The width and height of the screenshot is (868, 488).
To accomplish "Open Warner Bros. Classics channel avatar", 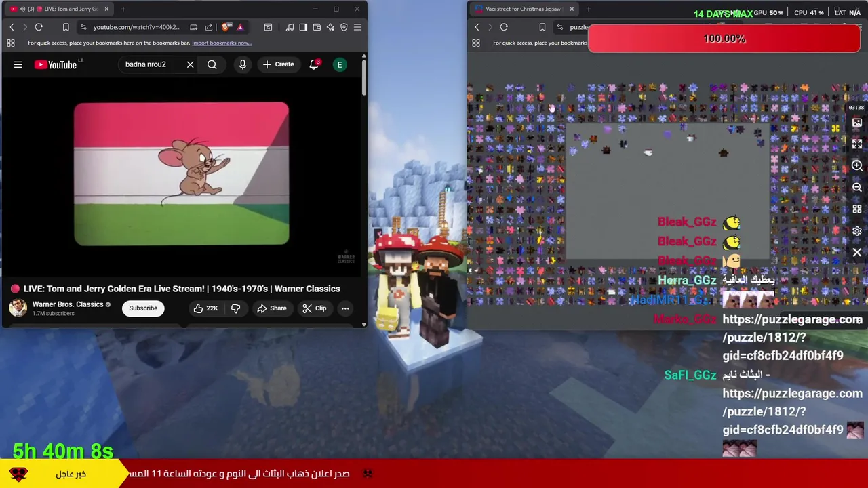I will 18,308.
